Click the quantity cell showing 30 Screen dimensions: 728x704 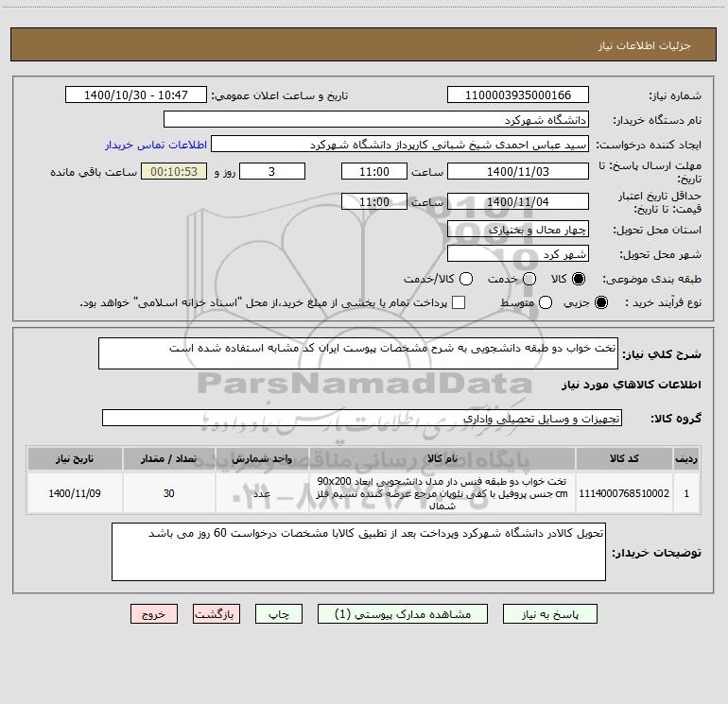pyautogui.click(x=169, y=493)
